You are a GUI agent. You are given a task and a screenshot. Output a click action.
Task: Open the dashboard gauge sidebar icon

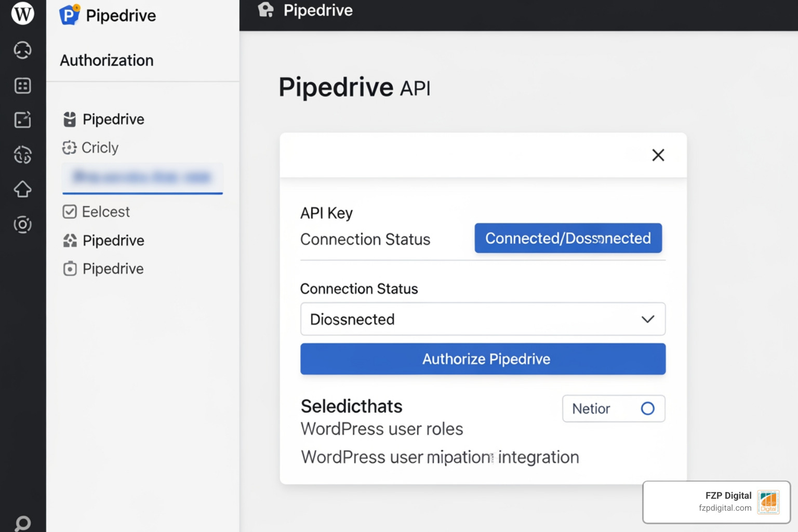tap(22, 50)
